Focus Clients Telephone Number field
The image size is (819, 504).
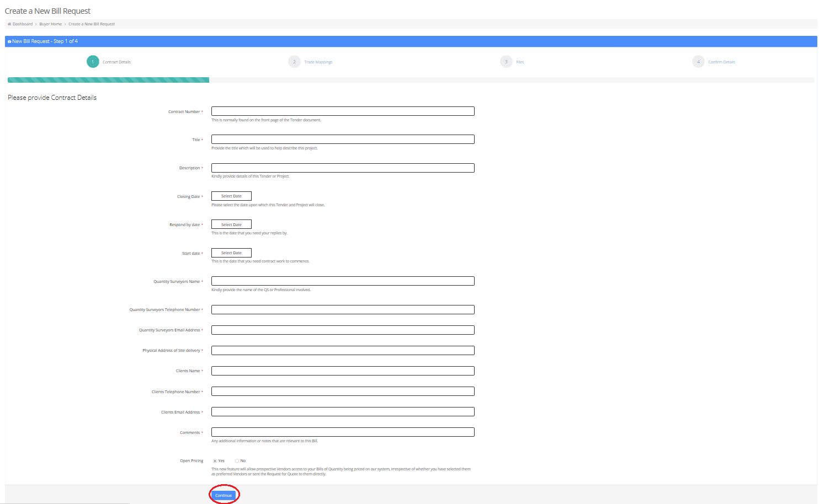pyautogui.click(x=343, y=392)
